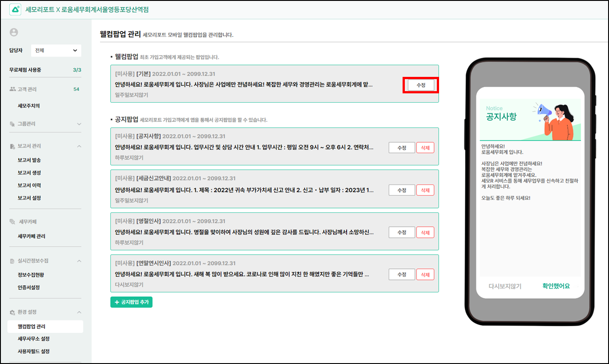Tap 확인했어요 in the phone preview
This screenshot has height=364, width=609.
pos(556,286)
